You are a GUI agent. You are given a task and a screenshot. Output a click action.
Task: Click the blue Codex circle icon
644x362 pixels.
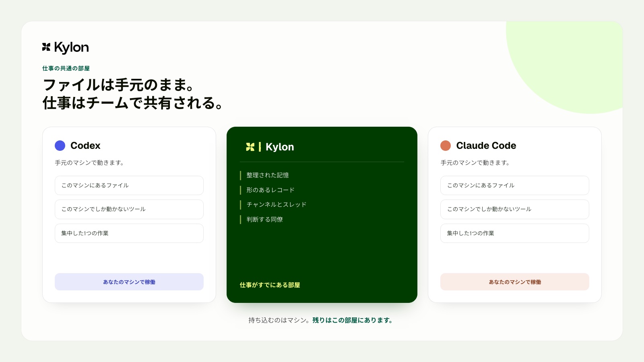(60, 146)
